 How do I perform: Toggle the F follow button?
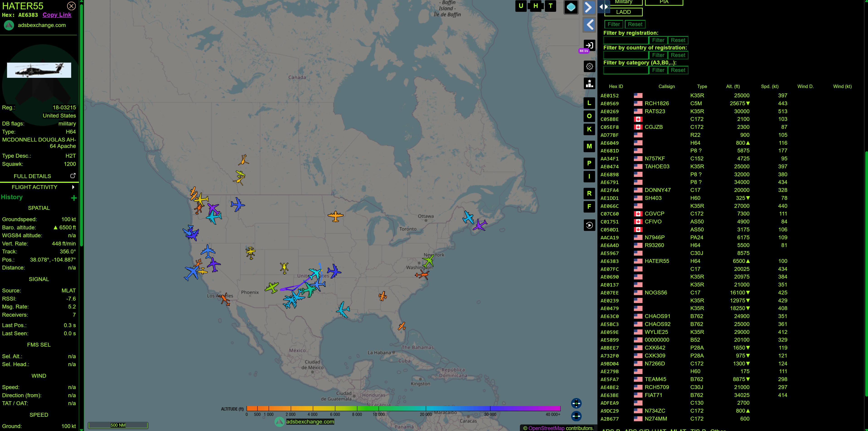click(x=589, y=206)
